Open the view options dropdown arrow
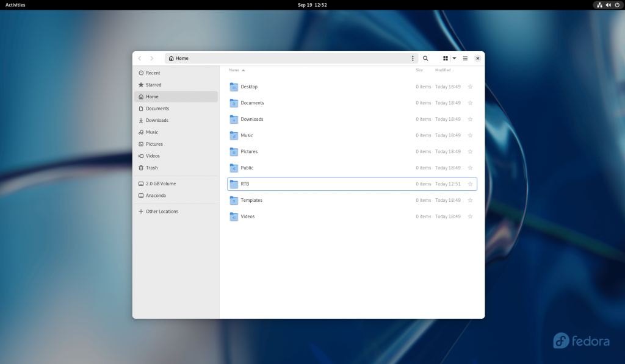 click(x=453, y=58)
